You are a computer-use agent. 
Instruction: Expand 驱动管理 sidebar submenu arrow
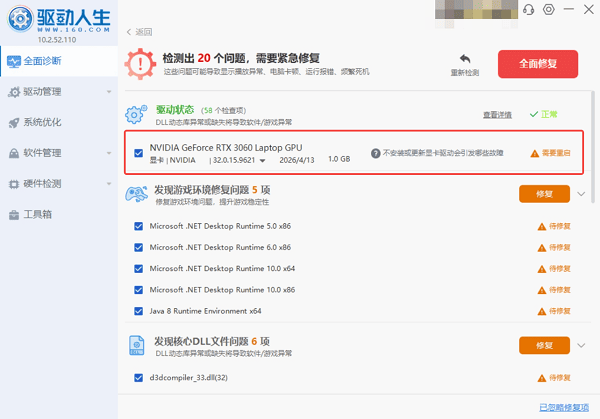coord(109,92)
